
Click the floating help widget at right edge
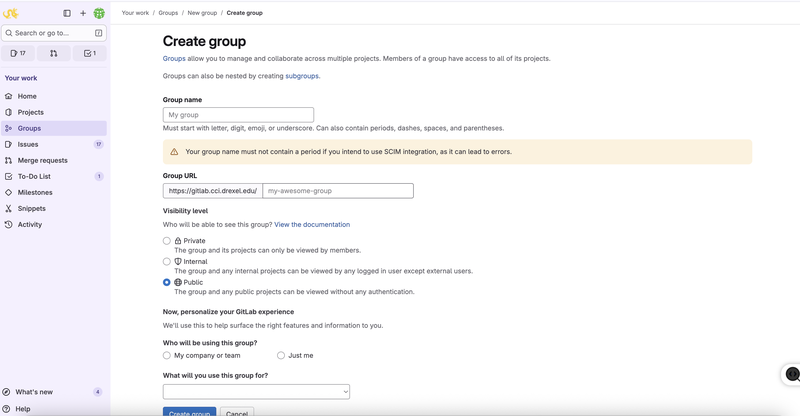(x=792, y=374)
